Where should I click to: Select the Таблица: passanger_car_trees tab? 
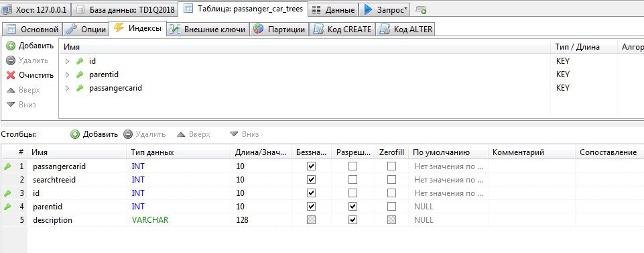[243, 9]
